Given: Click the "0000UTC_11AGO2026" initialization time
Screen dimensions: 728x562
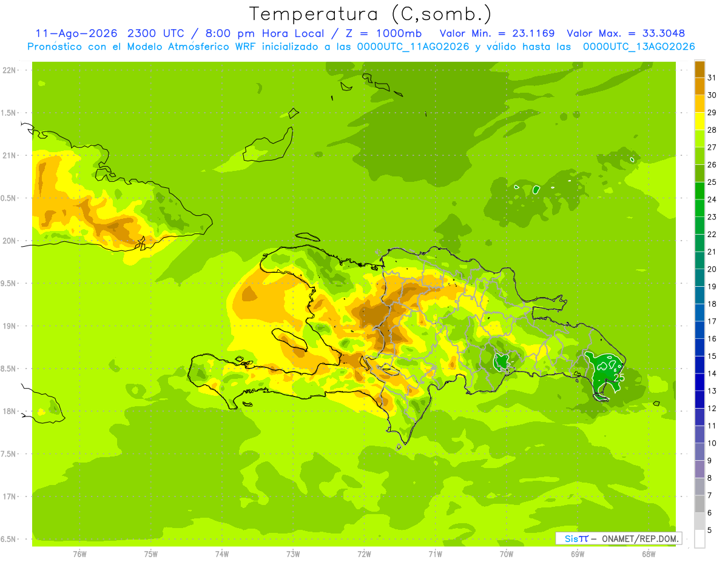Looking at the screenshot, I should tap(413, 47).
